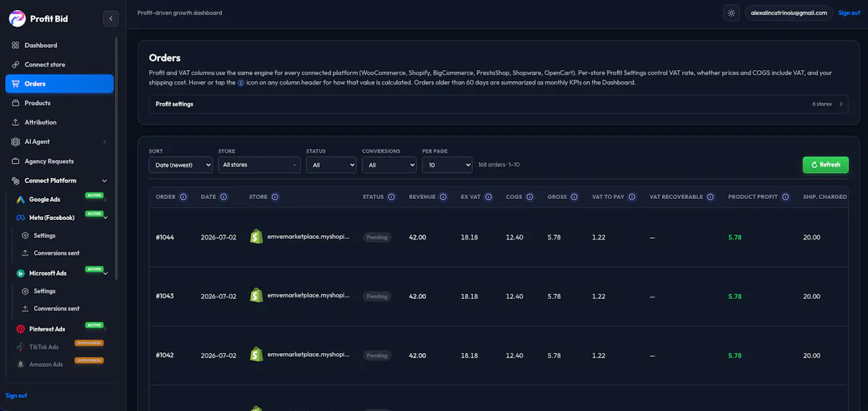868x411 pixels.
Task: Open Settings under Meta (Facebook)
Action: (44, 236)
